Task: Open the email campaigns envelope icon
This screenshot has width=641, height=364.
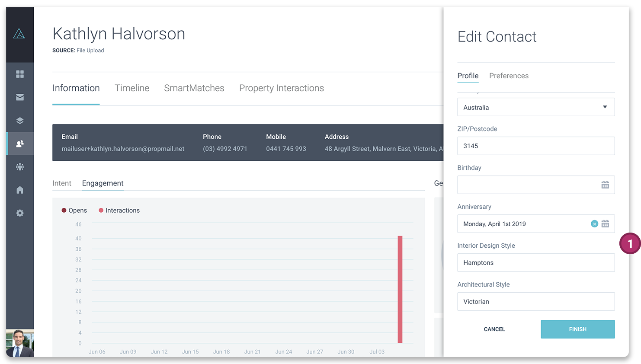Action: point(20,97)
